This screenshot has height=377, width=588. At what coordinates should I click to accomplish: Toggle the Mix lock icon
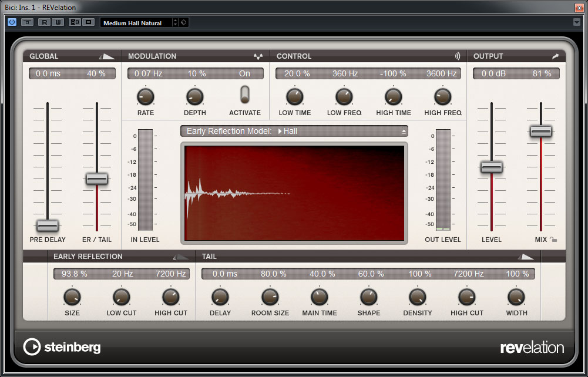[553, 240]
